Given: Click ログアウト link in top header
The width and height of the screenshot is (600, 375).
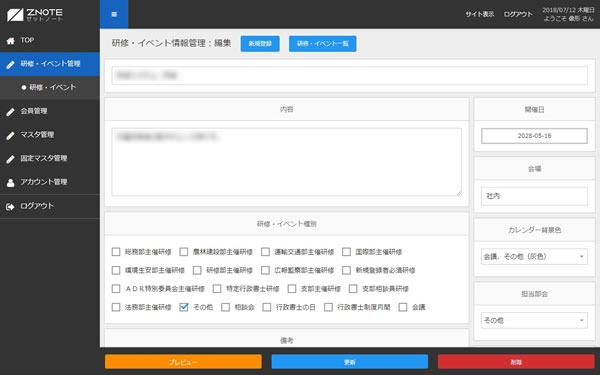Looking at the screenshot, I should [x=518, y=14].
